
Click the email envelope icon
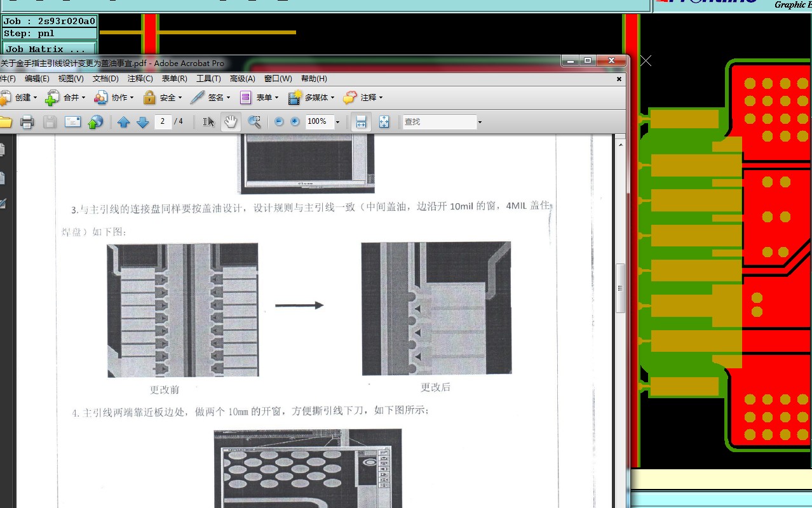pyautogui.click(x=72, y=122)
